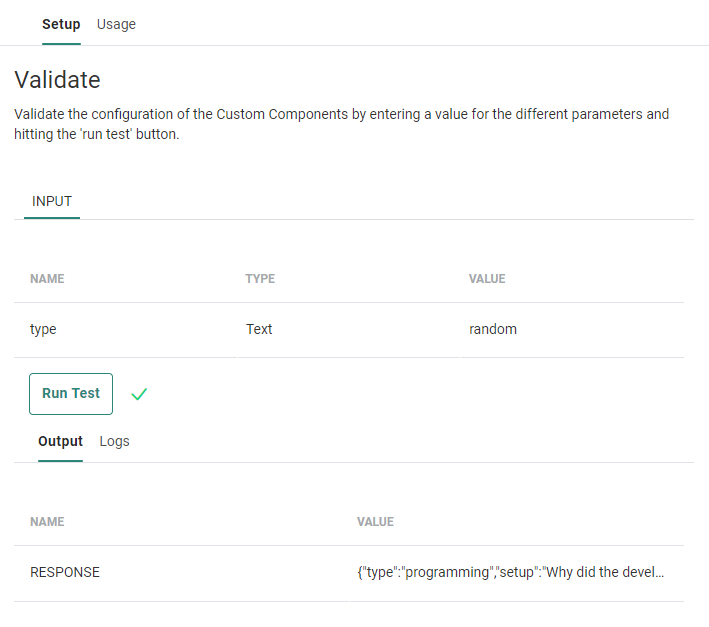This screenshot has height=627, width=709.
Task: Click the VALUE header in output table
Action: (375, 522)
